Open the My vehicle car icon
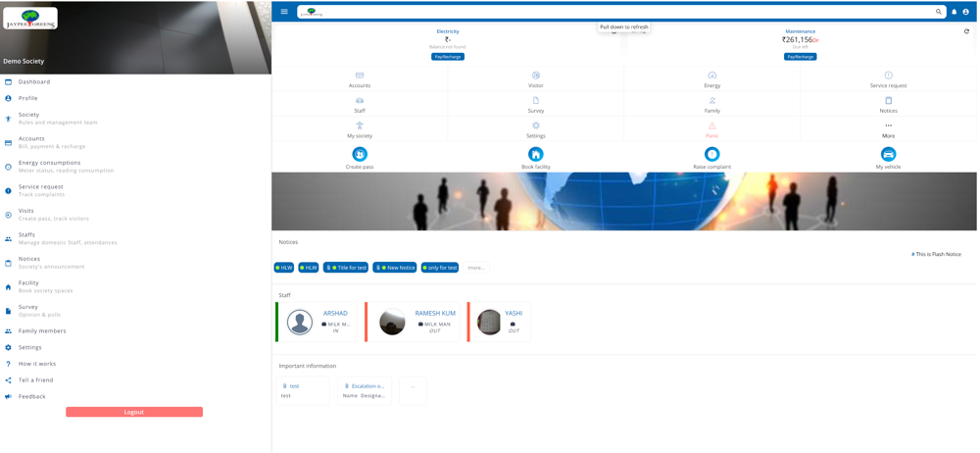 click(x=888, y=154)
